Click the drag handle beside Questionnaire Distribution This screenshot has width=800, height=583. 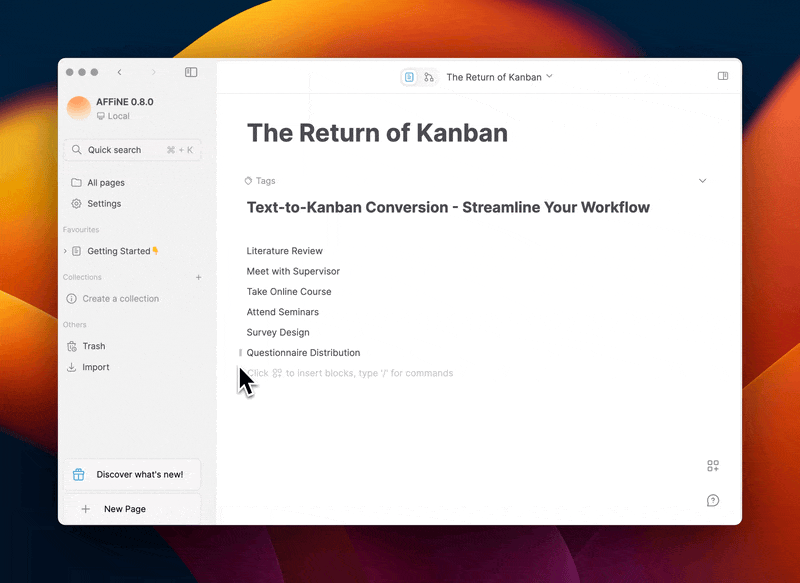(x=240, y=352)
